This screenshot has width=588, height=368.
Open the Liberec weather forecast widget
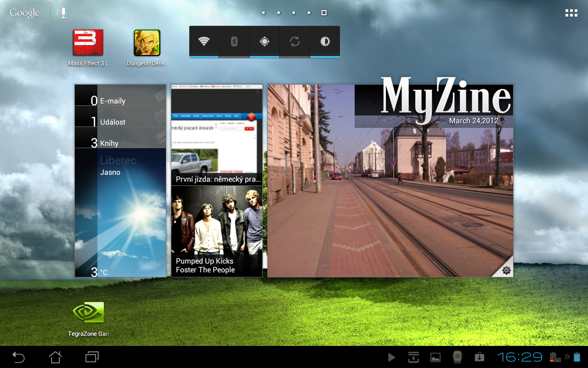(120, 212)
